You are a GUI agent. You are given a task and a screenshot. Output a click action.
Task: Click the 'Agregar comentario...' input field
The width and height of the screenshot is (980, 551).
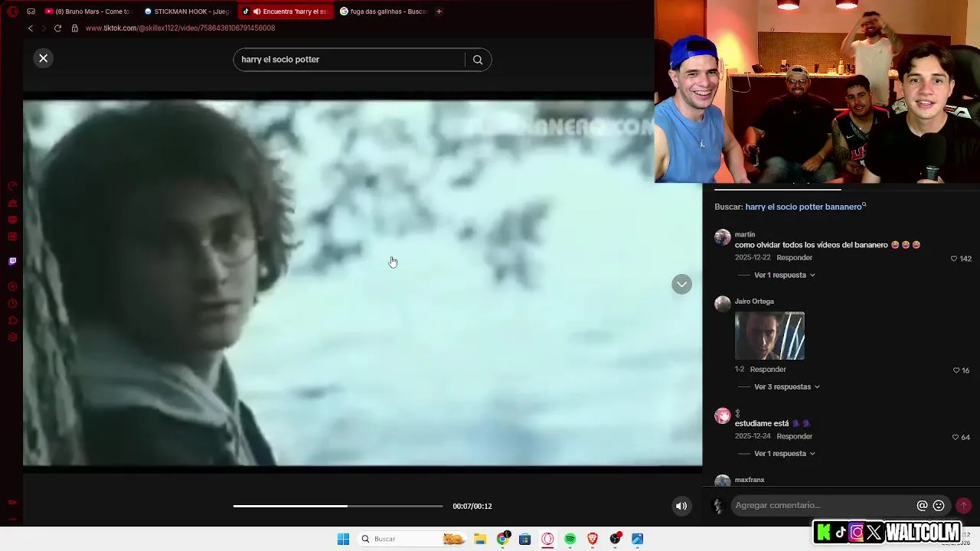tap(823, 505)
